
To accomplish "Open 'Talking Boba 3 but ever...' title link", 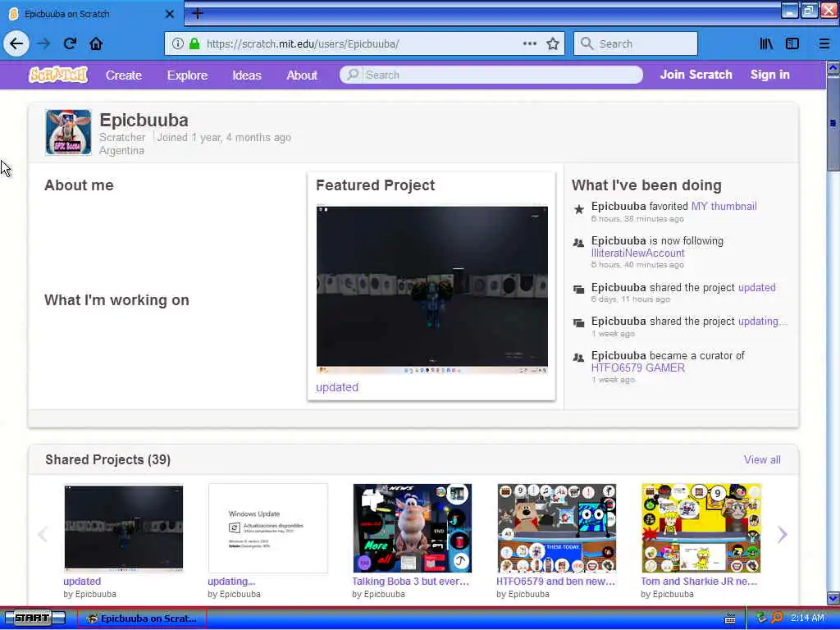I will [x=410, y=582].
